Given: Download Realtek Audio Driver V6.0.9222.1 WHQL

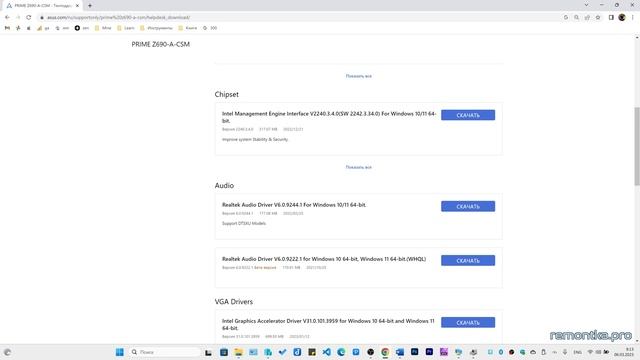Looking at the screenshot, I should pyautogui.click(x=468, y=260).
